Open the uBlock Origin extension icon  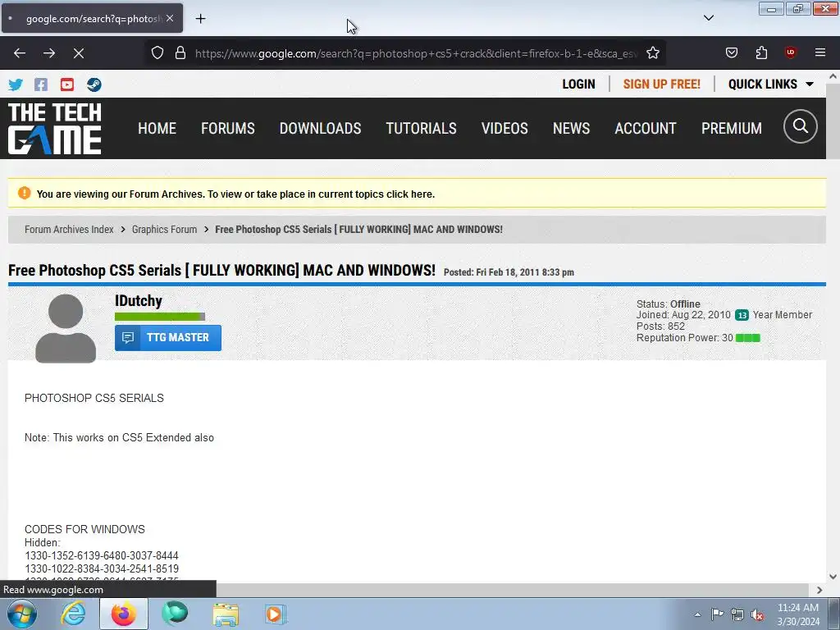pos(791,52)
